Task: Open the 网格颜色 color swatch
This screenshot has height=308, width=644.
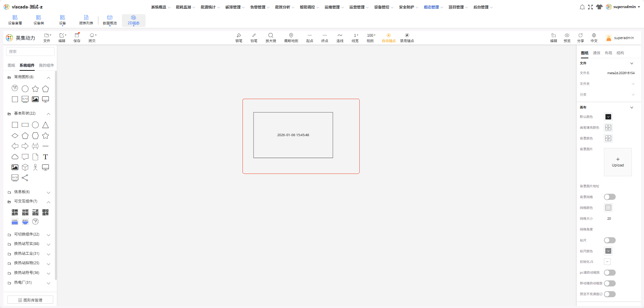Action: (x=608, y=208)
